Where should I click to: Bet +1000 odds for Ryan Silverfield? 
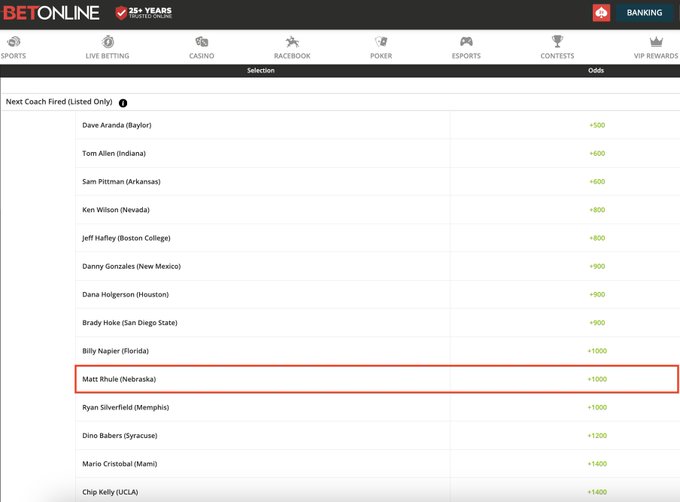coord(597,407)
